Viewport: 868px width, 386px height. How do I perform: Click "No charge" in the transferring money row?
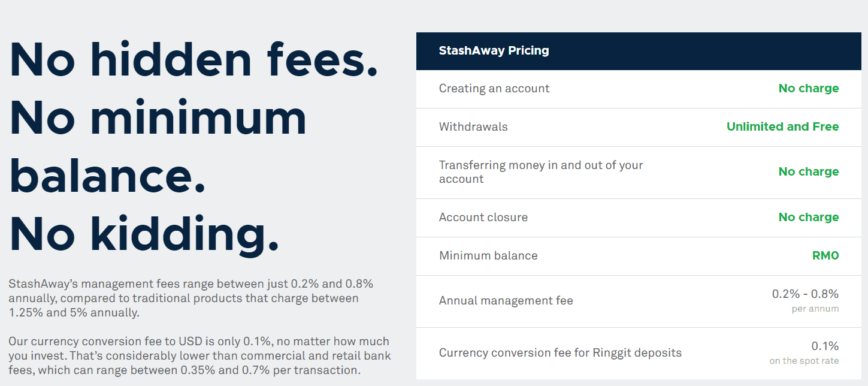[808, 172]
